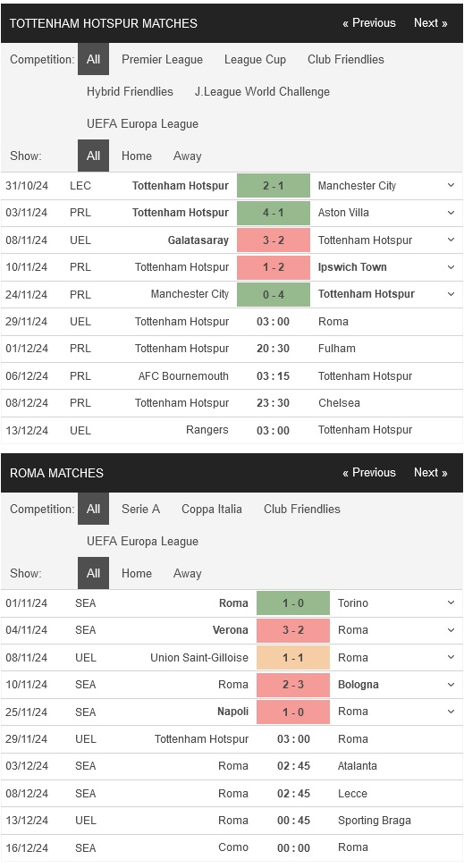This screenshot has height=868, width=464.
Task: Expand Roma vs Bologna 2-3 row chevron
Action: (x=451, y=684)
